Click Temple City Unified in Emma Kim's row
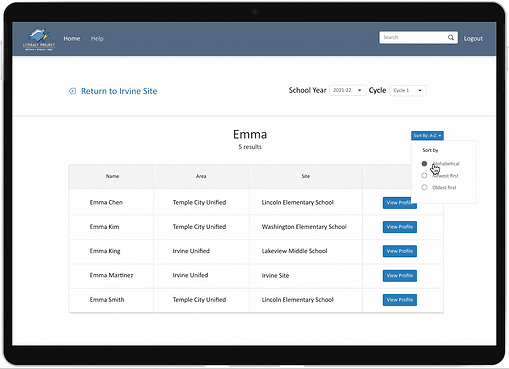 pyautogui.click(x=199, y=227)
